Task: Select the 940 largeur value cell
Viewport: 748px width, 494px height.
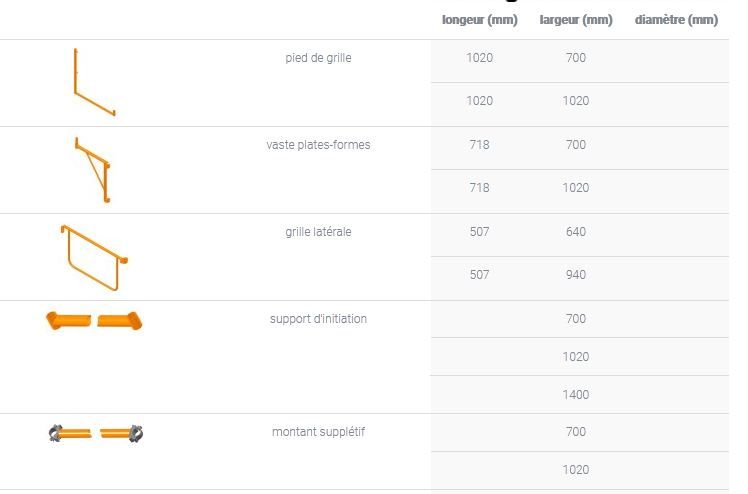Action: tap(576, 275)
